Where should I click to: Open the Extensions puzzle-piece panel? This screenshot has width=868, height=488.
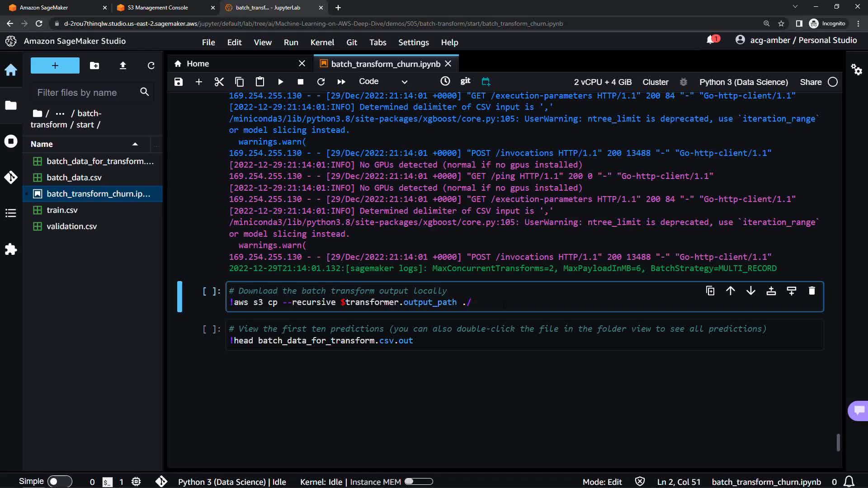pos(11,249)
